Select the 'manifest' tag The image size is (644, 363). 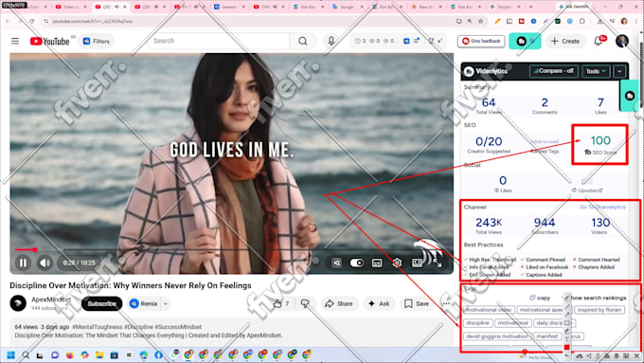coord(547,336)
